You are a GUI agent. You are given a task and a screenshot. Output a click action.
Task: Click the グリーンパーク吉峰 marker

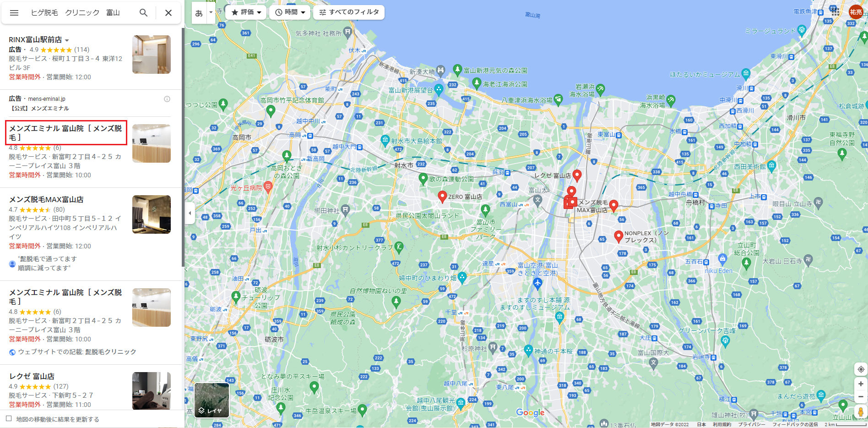coord(725,340)
